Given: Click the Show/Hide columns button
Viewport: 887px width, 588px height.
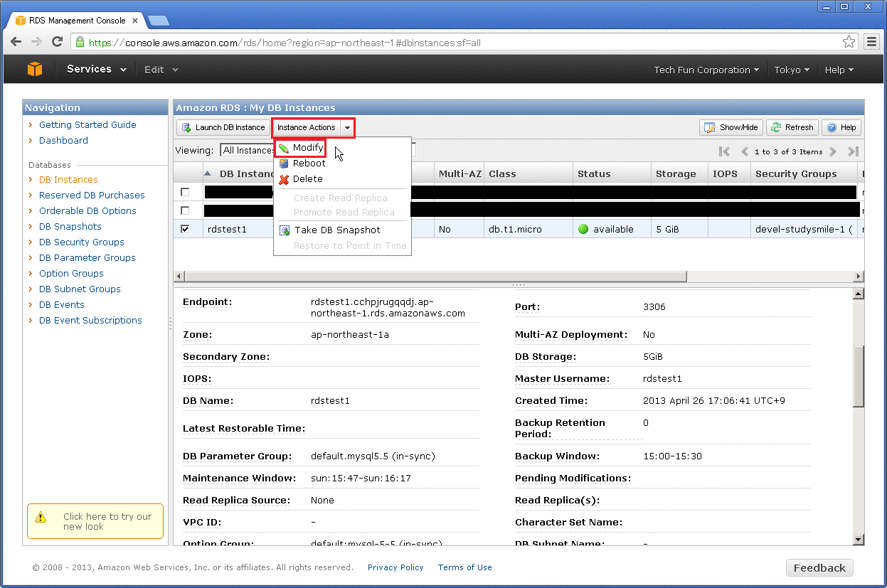Looking at the screenshot, I should pyautogui.click(x=731, y=128).
